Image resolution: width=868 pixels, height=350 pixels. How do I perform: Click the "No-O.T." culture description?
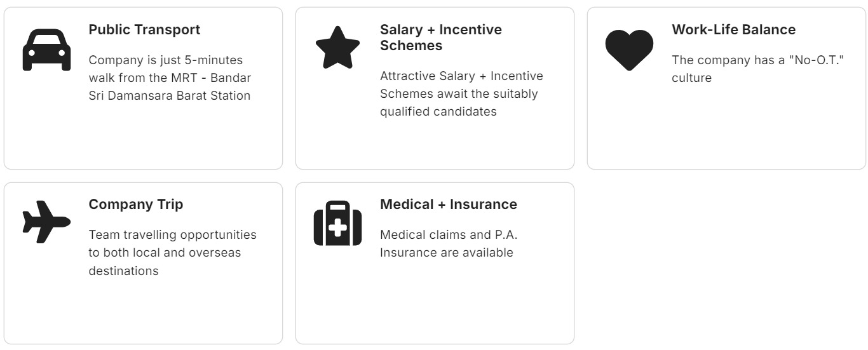(757, 69)
